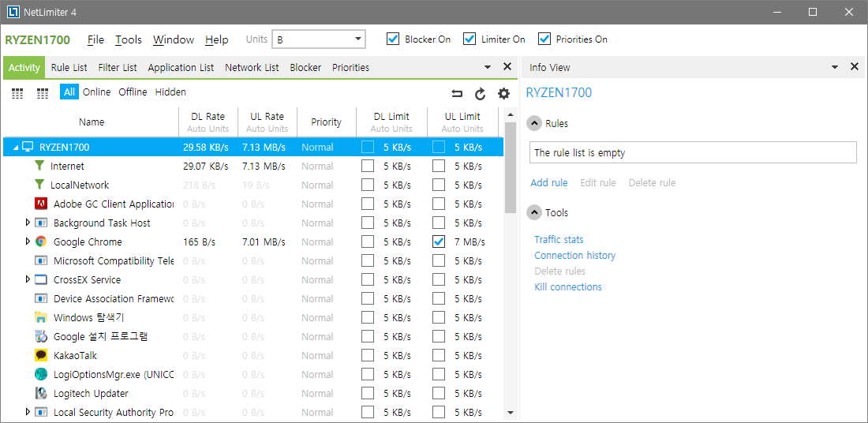This screenshot has width=868, height=423.
Task: Click the Adobe GC Client icon
Action: click(40, 204)
